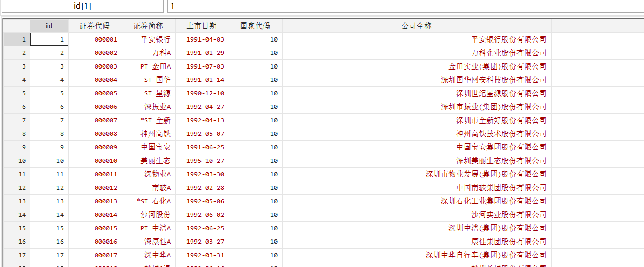The height and width of the screenshot is (267, 644).
Task: Select the 证券代码 column header
Action: coord(95,26)
